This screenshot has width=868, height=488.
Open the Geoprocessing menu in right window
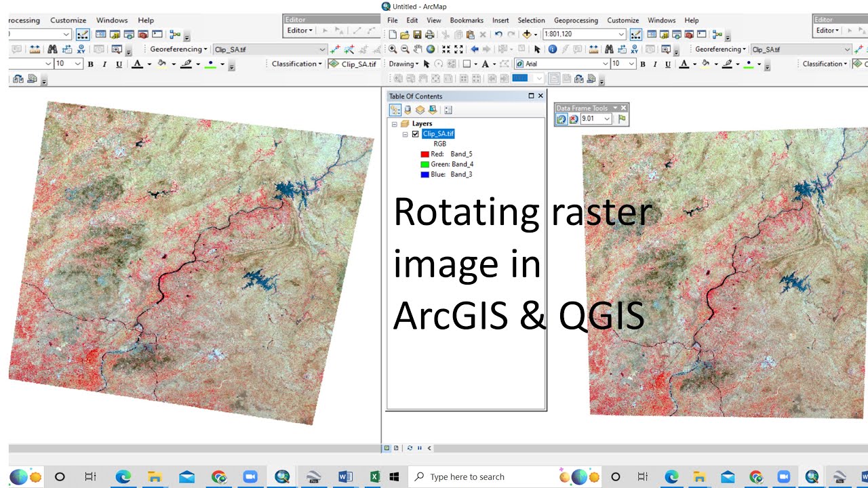(576, 20)
